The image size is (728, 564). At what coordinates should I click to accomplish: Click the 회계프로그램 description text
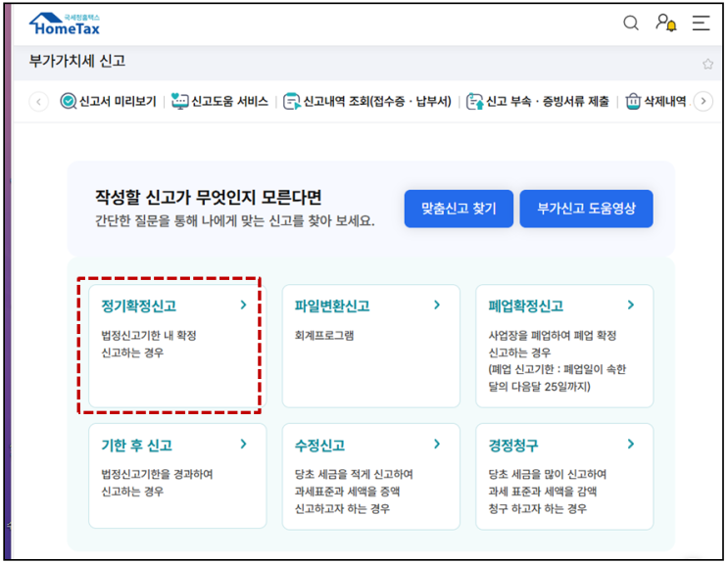324,335
